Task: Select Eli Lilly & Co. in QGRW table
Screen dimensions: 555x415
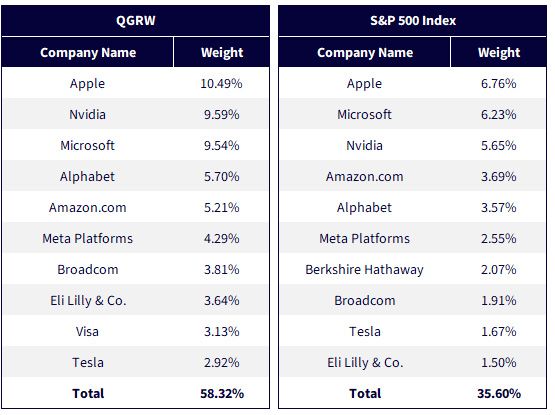Action: pos(88,301)
